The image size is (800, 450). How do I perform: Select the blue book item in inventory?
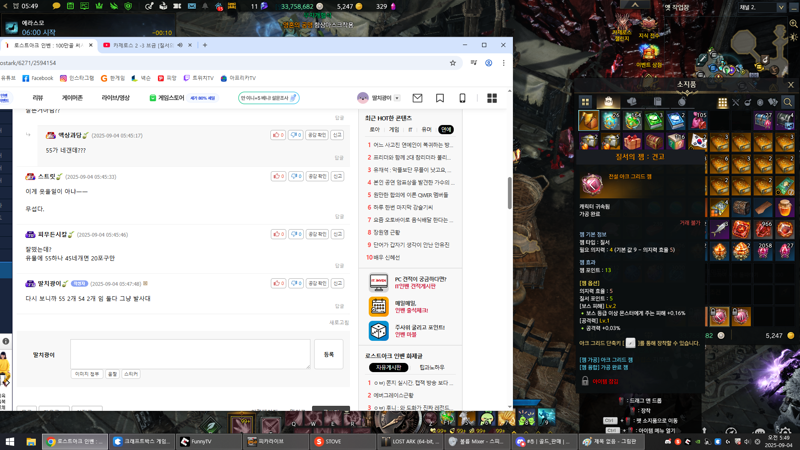676,120
